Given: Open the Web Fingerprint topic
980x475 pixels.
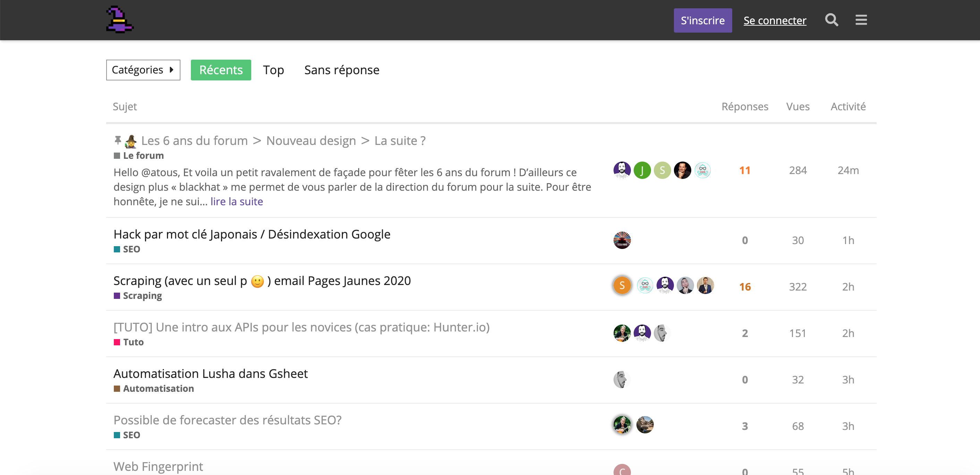Looking at the screenshot, I should (158, 466).
